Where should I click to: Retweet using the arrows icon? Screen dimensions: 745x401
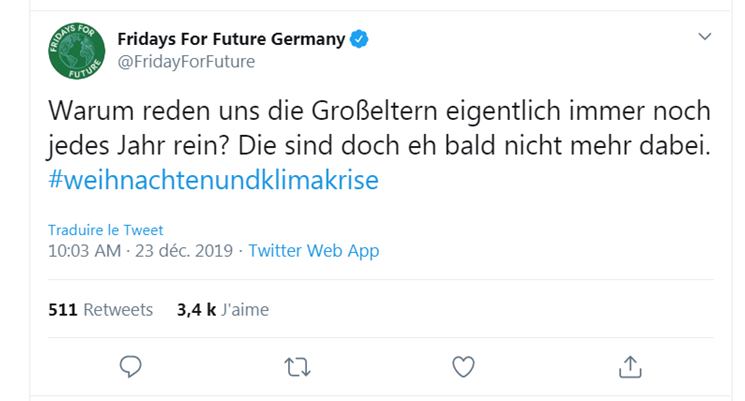tap(297, 367)
